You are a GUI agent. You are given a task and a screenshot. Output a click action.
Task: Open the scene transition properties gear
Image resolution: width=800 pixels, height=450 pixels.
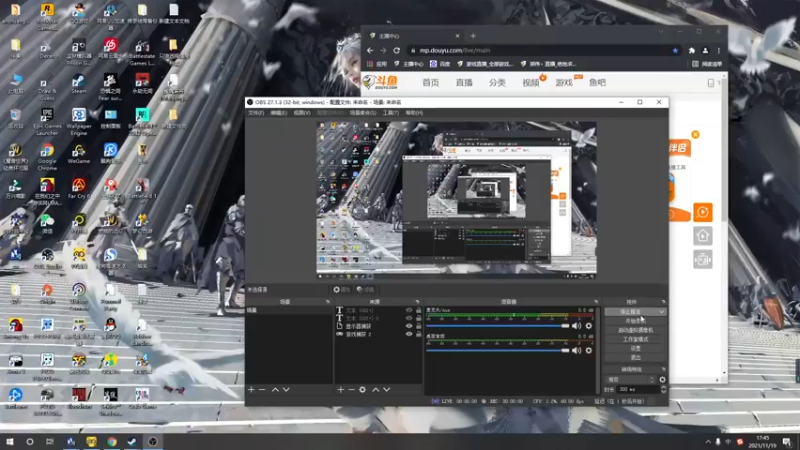(x=662, y=380)
